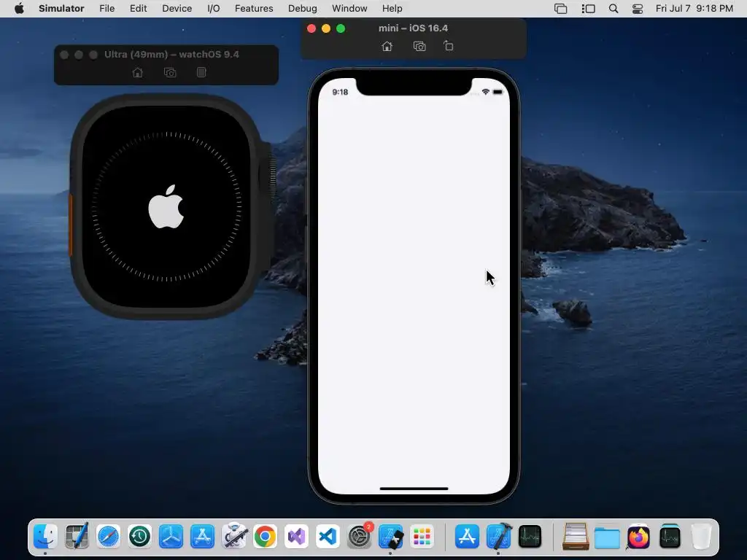This screenshot has width=747, height=560.
Task: Open the Debug menu
Action: [x=303, y=9]
